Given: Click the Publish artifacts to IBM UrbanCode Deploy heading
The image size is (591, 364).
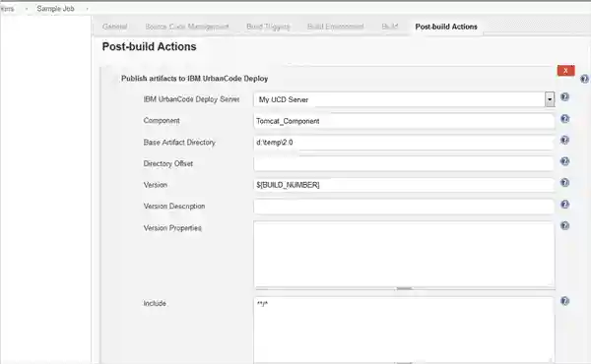Looking at the screenshot, I should pyautogui.click(x=194, y=79).
